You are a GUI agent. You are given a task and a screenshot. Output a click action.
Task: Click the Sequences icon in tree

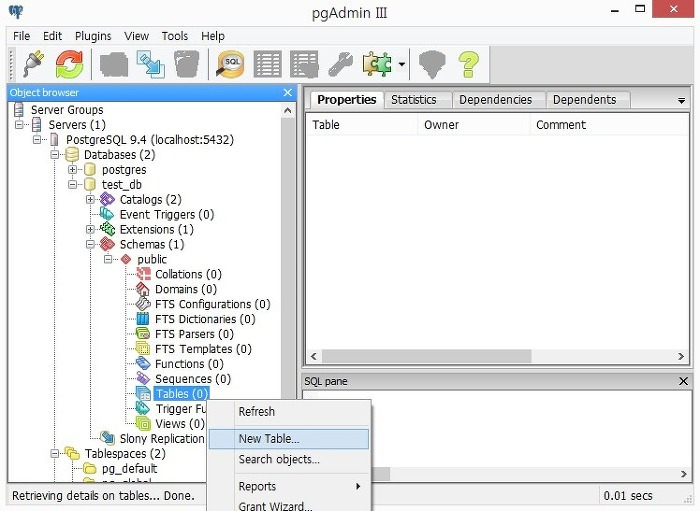click(143, 378)
